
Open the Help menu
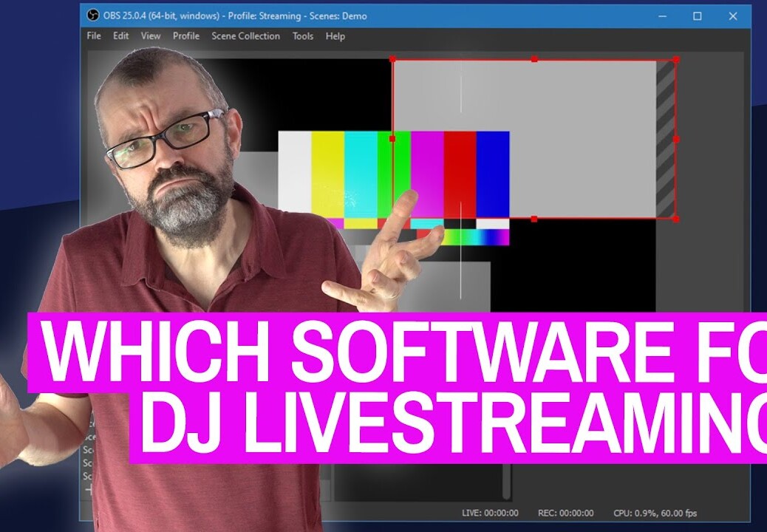tap(335, 35)
